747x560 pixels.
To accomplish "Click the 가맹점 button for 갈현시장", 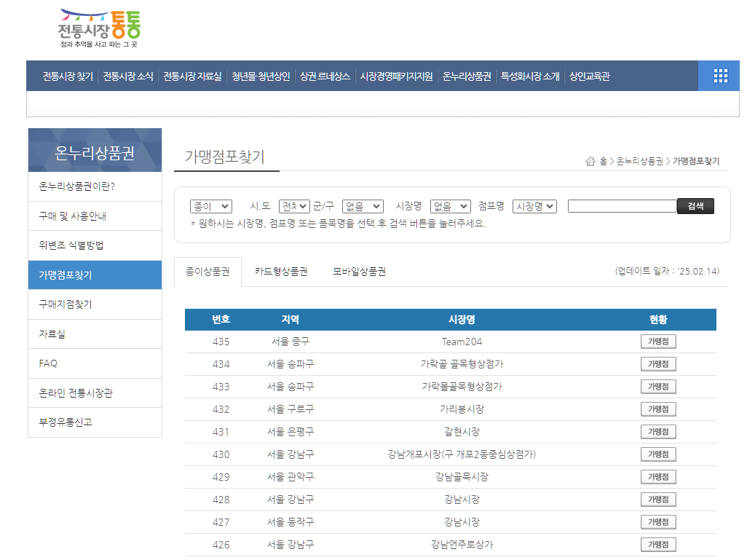I will (x=657, y=431).
